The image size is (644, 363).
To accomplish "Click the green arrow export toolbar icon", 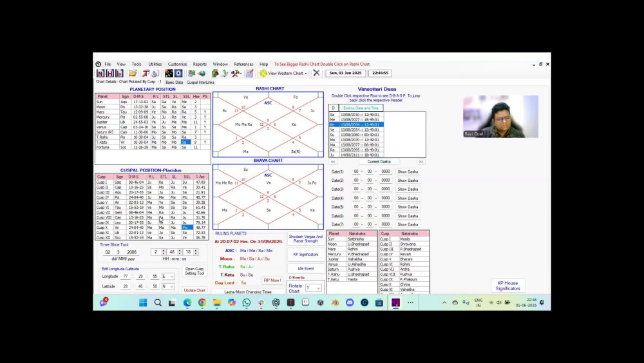I will [x=224, y=73].
